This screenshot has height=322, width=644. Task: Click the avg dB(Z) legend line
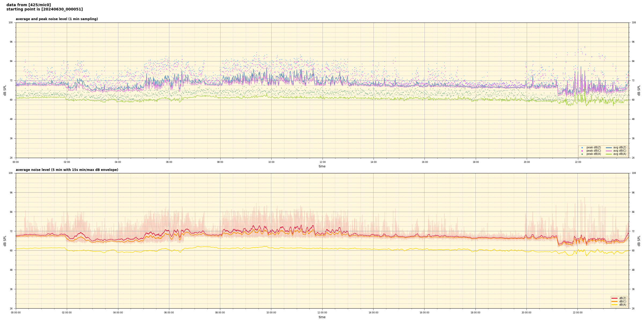pos(609,148)
